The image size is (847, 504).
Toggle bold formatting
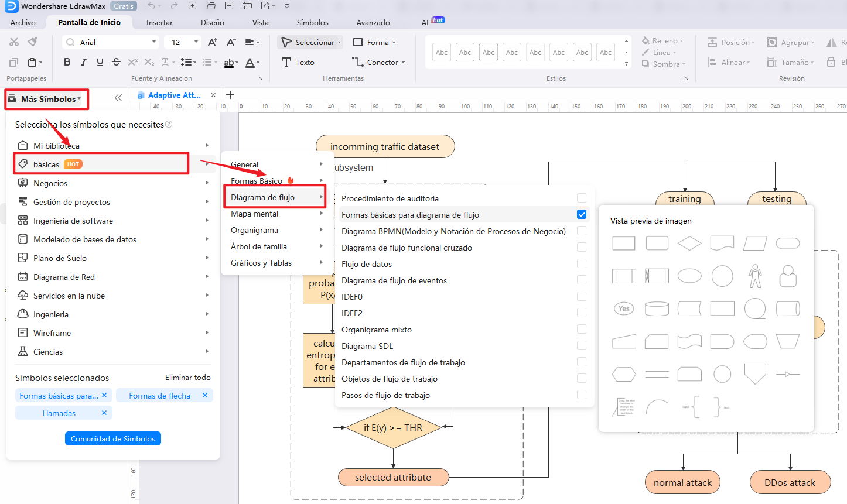[x=67, y=61]
